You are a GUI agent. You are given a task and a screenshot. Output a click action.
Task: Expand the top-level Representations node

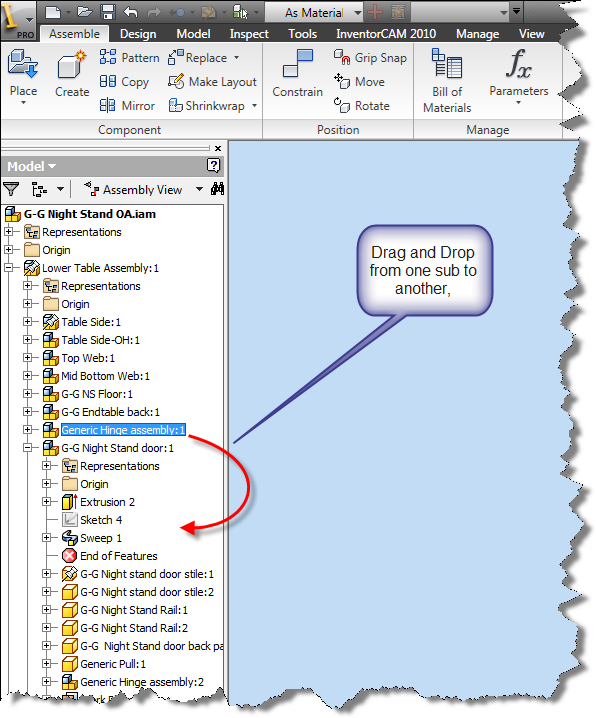tap(8, 232)
